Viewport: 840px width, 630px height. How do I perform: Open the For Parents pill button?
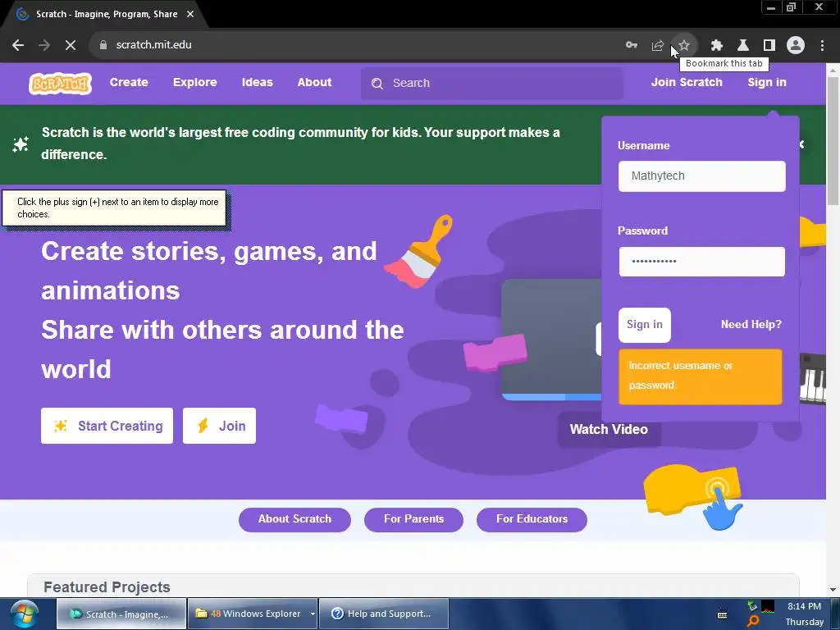coord(413,519)
